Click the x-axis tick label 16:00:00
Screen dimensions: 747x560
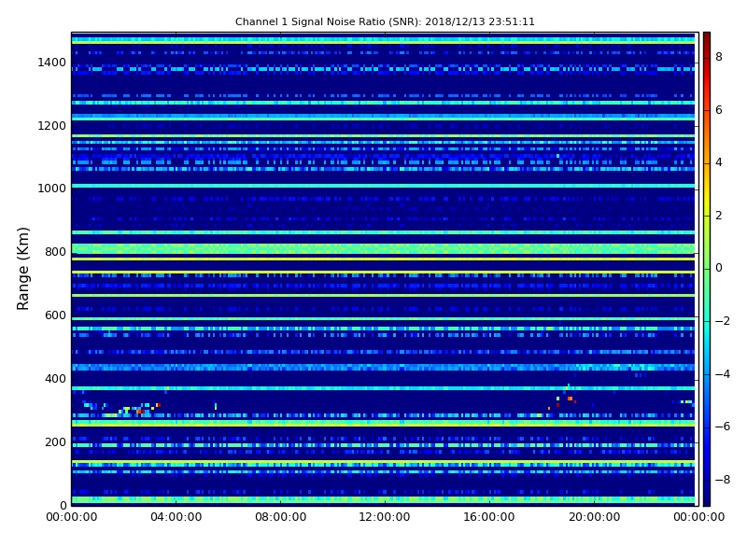click(x=489, y=517)
